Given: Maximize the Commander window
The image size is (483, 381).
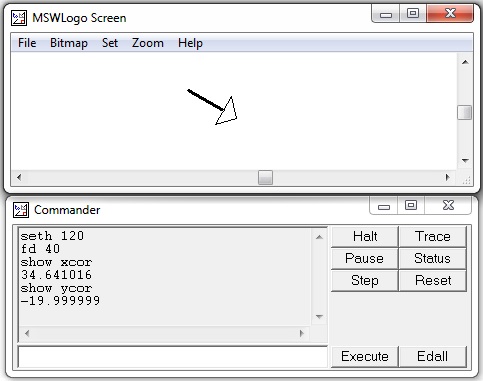Looking at the screenshot, I should (x=411, y=205).
